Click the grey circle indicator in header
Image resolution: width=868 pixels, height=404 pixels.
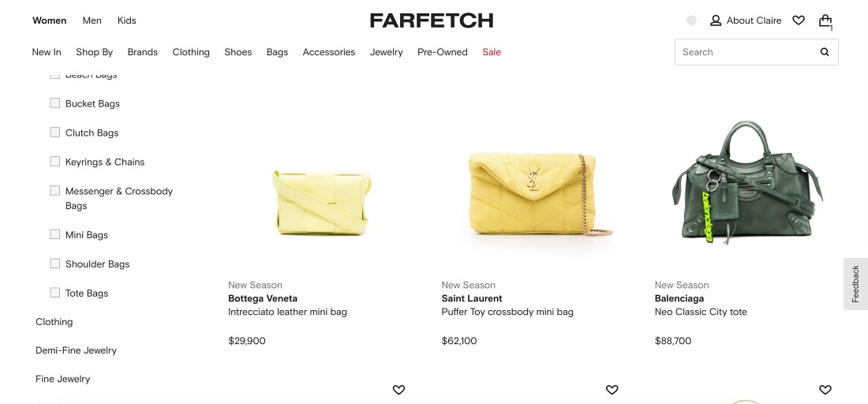tap(691, 21)
